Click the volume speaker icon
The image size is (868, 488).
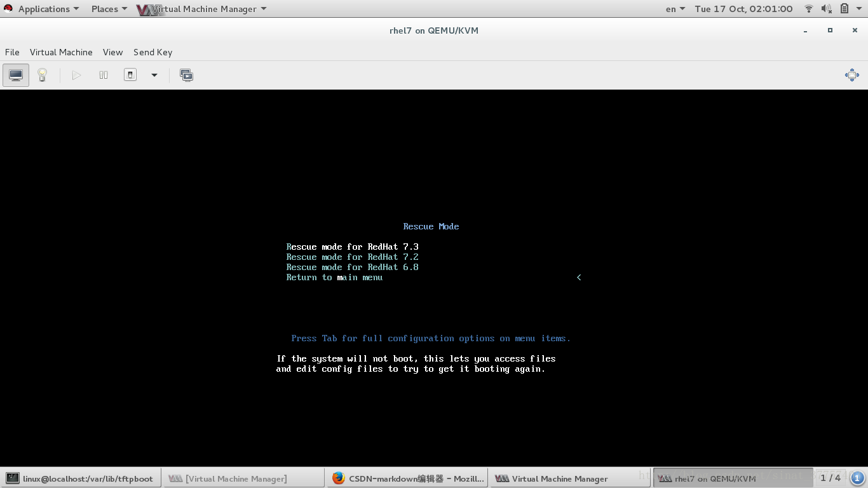coord(826,9)
